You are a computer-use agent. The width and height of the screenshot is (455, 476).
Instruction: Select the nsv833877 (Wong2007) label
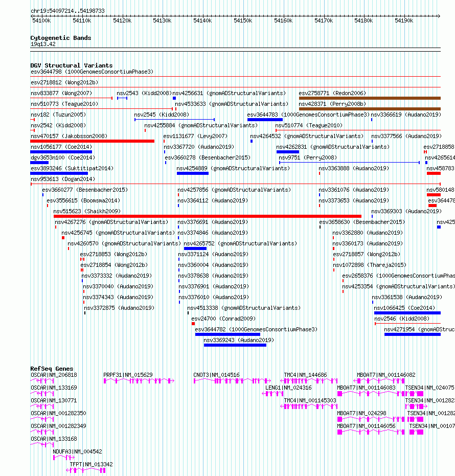tap(61, 93)
